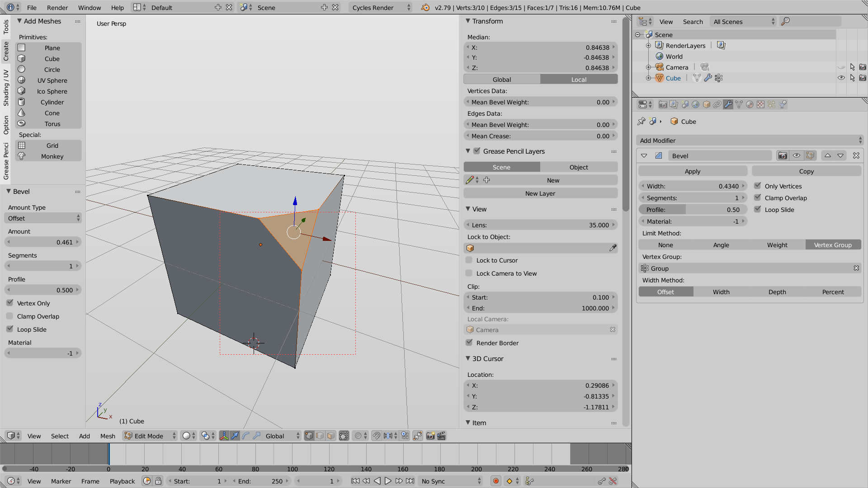Open the Mesh Data properties tab icon
This screenshot has width=868, height=488.
click(739, 104)
